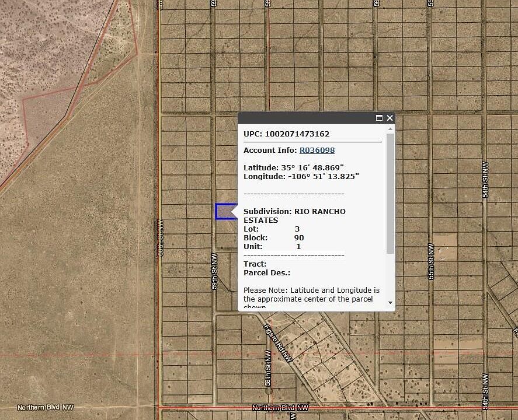The height and width of the screenshot is (420, 518).
Task: Click the Parcel Des. field label
Action: (x=267, y=273)
